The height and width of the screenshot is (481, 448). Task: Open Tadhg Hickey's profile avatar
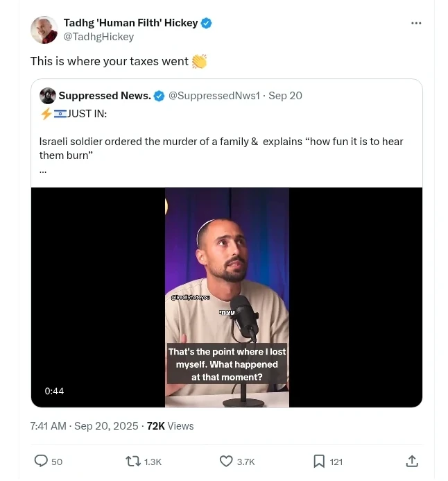pyautogui.click(x=44, y=30)
